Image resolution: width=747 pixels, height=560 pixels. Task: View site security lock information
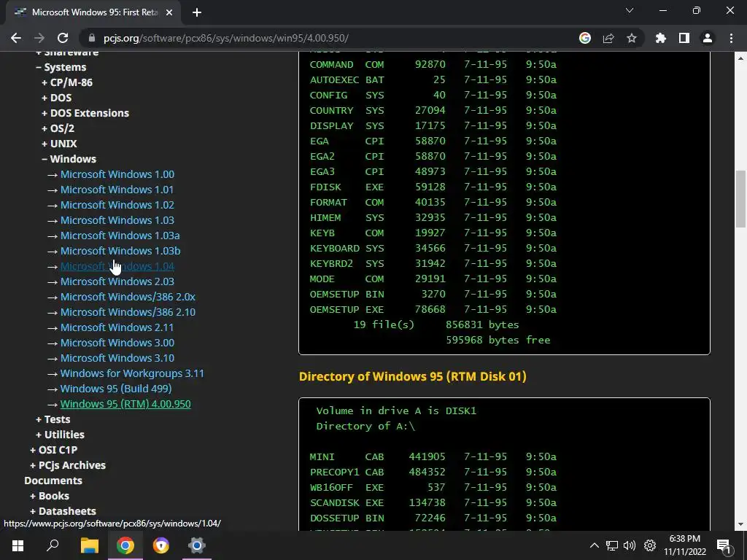tap(93, 38)
